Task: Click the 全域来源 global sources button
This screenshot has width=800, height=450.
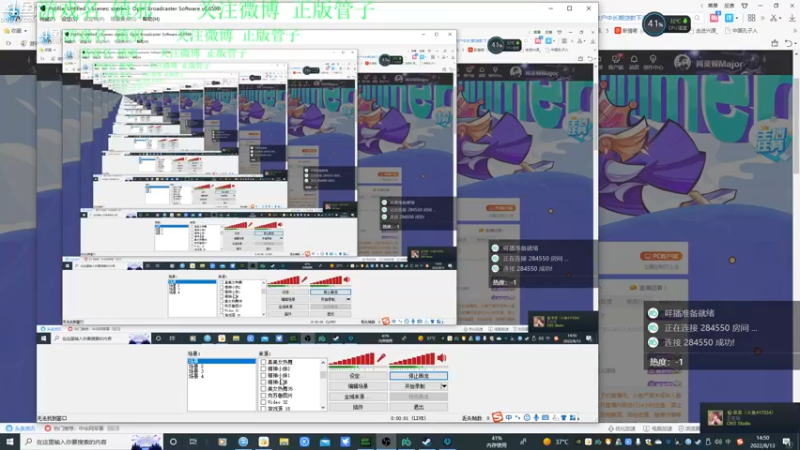Action: click(x=358, y=396)
